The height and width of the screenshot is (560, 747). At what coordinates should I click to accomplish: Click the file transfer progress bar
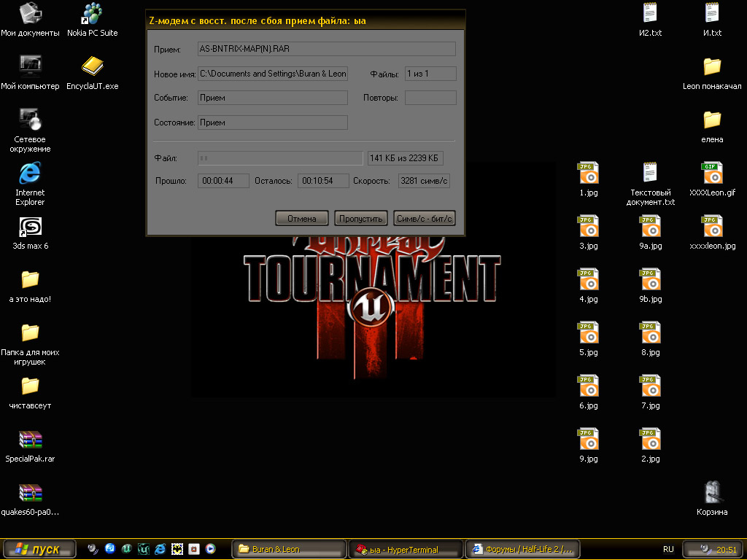coord(280,158)
